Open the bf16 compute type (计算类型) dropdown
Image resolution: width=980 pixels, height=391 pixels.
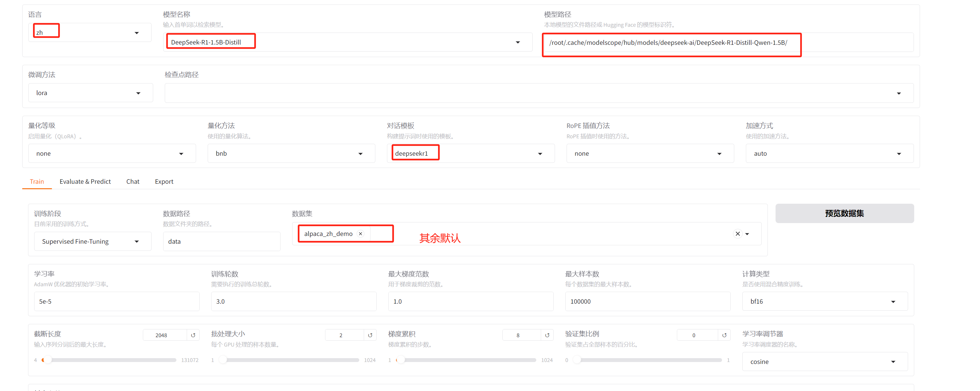point(893,302)
